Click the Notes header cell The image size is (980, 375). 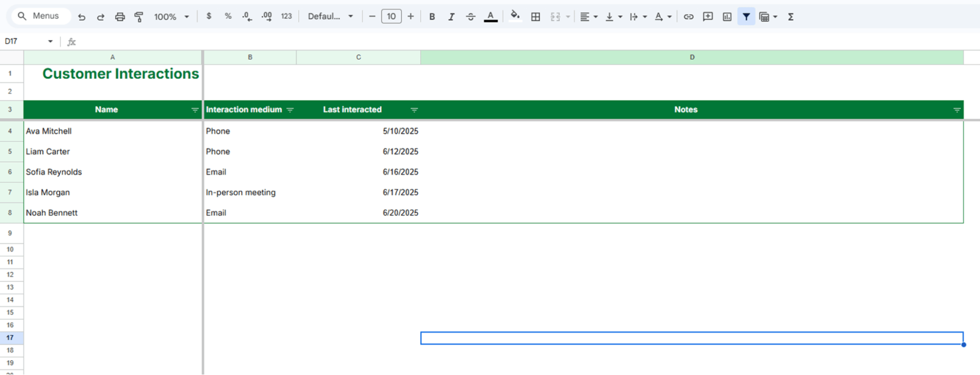(692, 110)
